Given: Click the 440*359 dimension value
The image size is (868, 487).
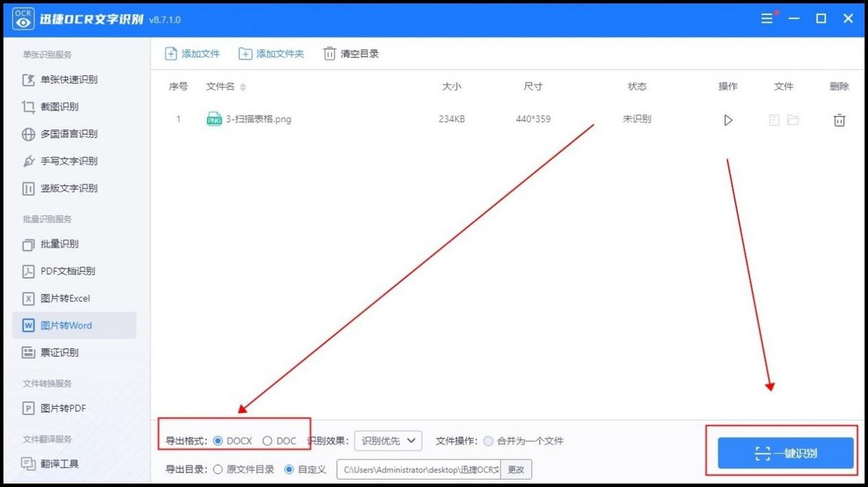Looking at the screenshot, I should pyautogui.click(x=533, y=119).
